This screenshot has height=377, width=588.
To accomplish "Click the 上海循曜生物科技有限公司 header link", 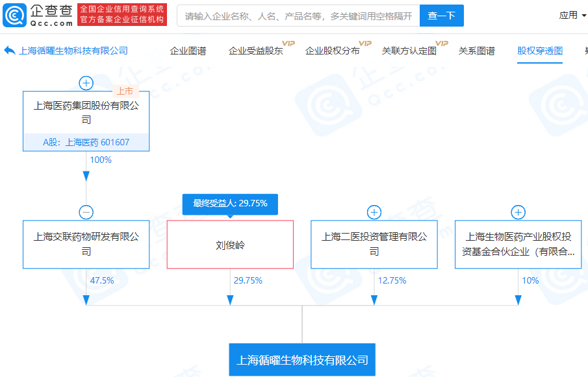I will [73, 51].
